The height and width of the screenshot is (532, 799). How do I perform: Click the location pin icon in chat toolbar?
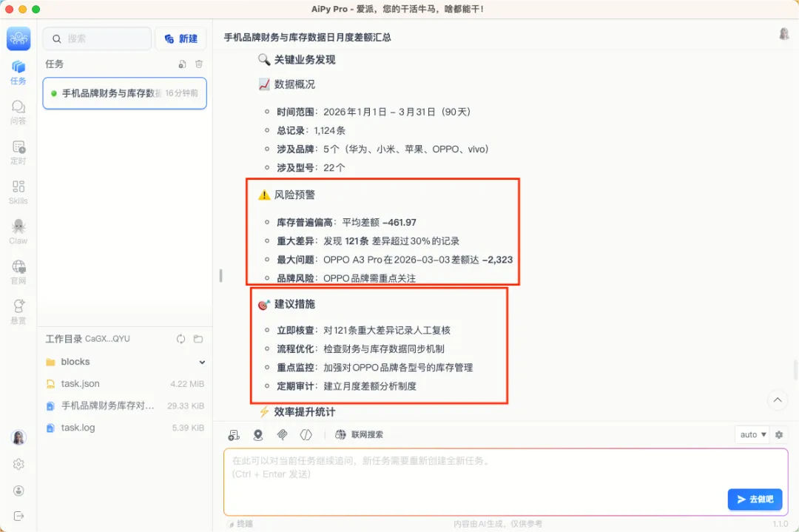tap(258, 434)
